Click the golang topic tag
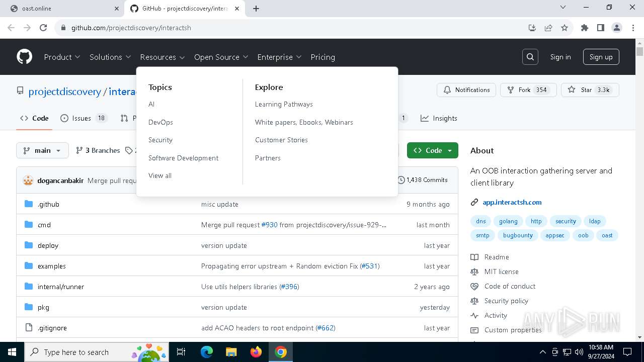This screenshot has height=362, width=644. point(508,221)
